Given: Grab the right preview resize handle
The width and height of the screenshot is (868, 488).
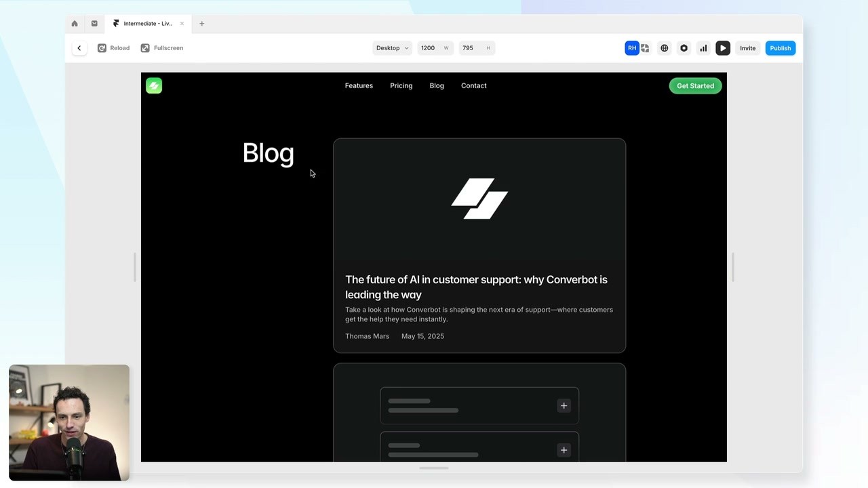Looking at the screenshot, I should click(732, 267).
